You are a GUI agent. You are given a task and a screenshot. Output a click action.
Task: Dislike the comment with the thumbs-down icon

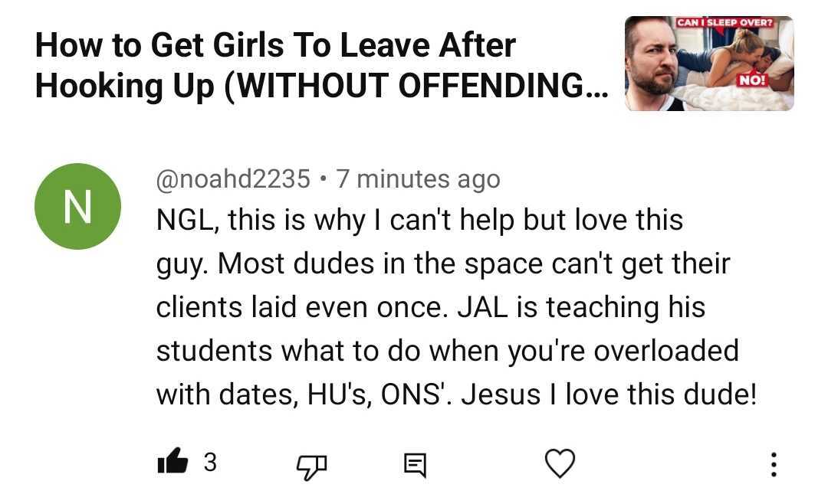tap(311, 463)
